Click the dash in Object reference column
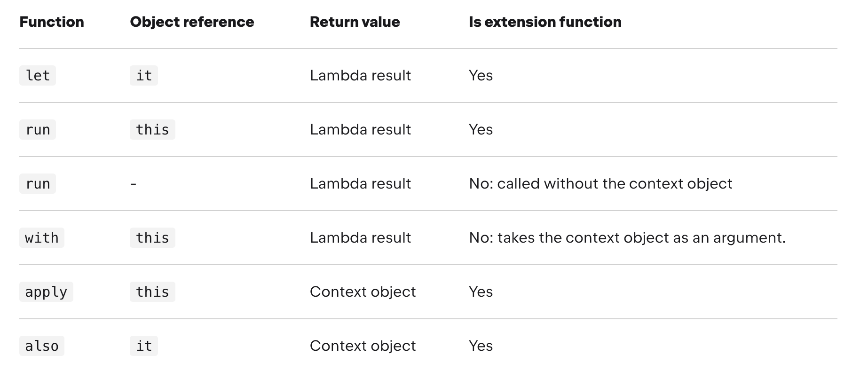 point(134,184)
